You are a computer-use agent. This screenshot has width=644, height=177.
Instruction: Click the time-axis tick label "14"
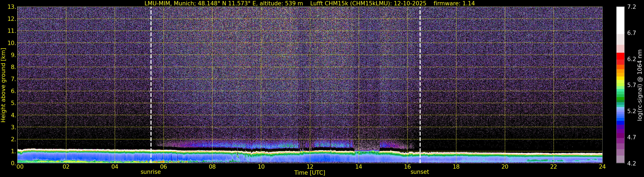tap(358, 167)
